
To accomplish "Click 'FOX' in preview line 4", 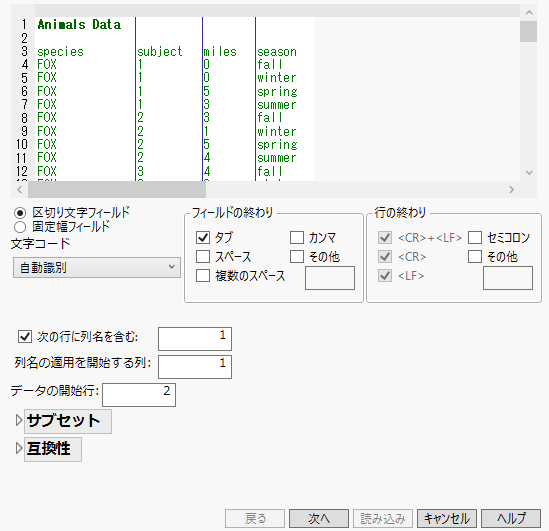I will [47, 65].
